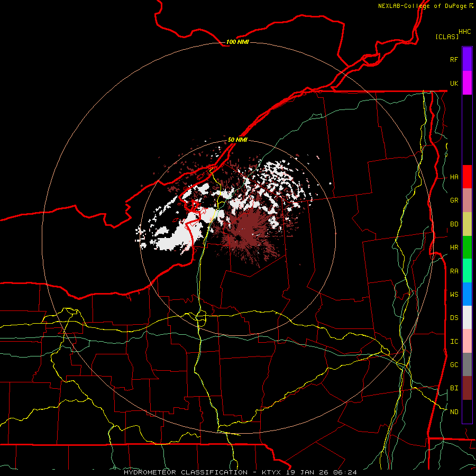
Task: Click the "DS" legend label
Action: 454,318
